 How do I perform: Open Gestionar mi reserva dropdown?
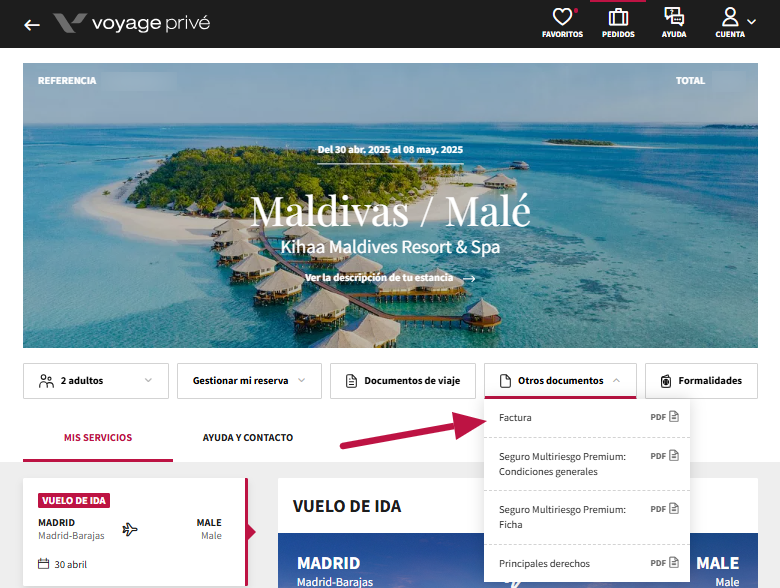click(249, 381)
